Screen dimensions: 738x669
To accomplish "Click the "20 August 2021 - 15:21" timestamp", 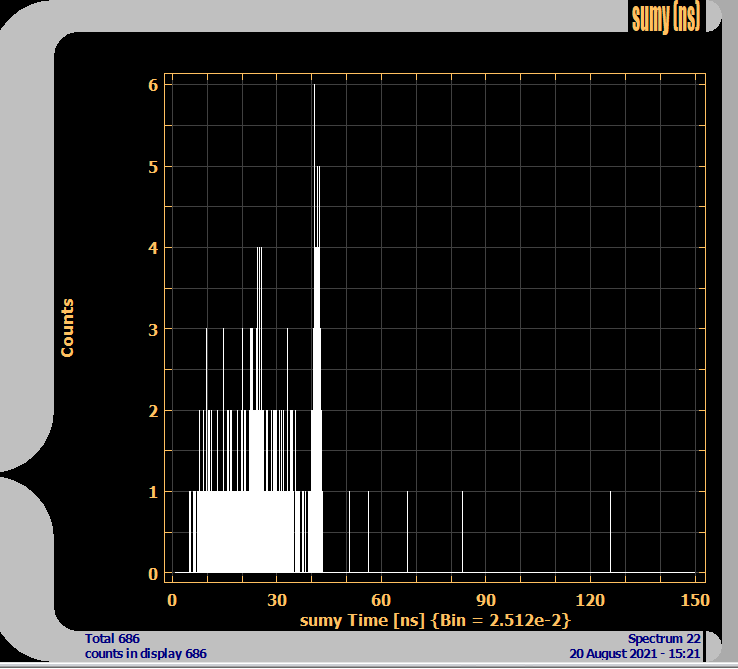I will click(636, 653).
